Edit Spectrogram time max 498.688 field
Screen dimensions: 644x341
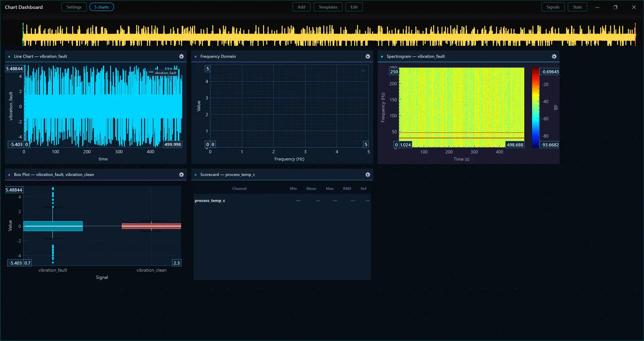coord(515,145)
